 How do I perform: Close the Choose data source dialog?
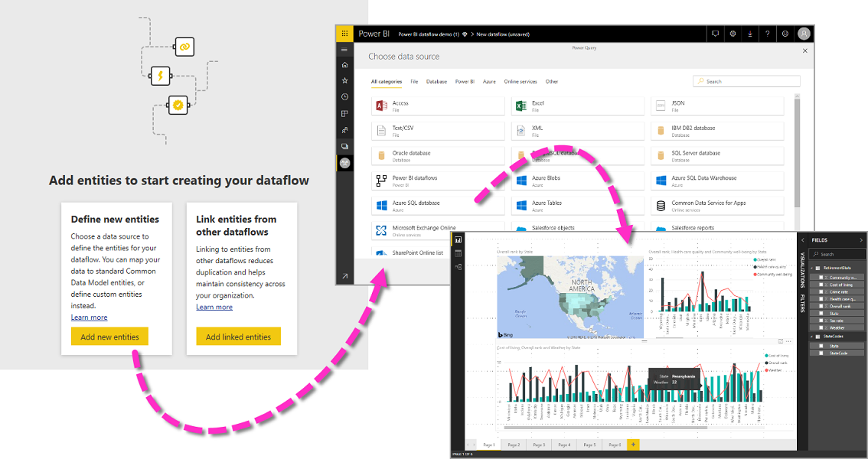805,50
